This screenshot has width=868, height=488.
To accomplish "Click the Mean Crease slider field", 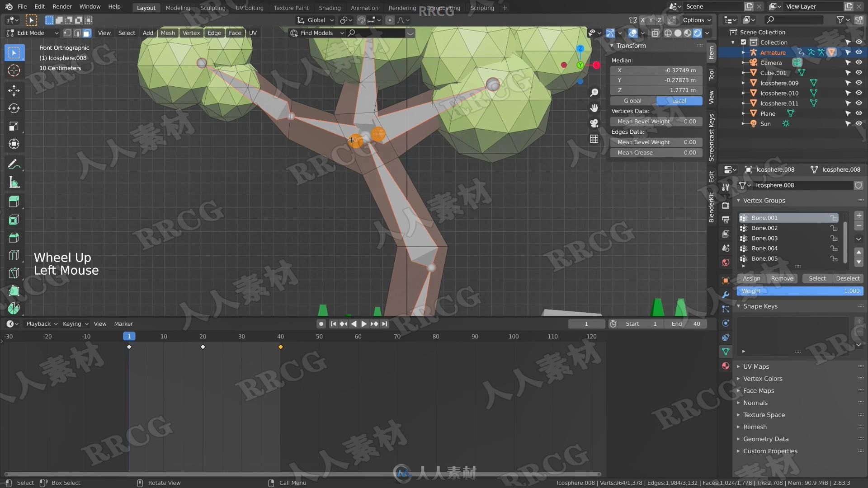I will 656,153.
